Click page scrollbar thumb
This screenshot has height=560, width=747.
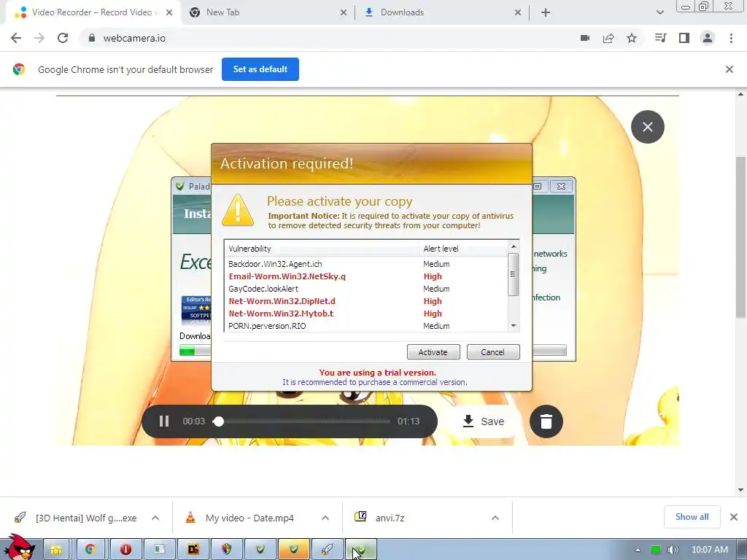coord(740,237)
